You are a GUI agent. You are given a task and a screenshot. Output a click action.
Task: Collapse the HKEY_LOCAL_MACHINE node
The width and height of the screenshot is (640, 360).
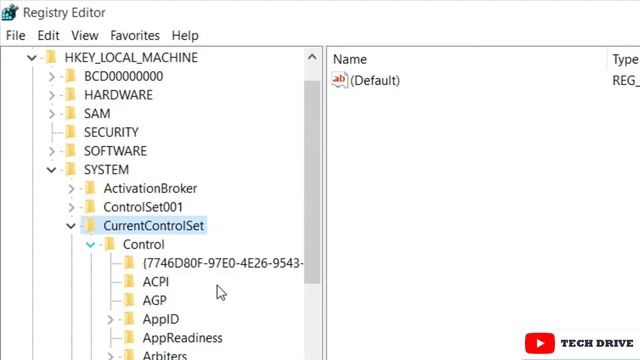click(x=32, y=58)
